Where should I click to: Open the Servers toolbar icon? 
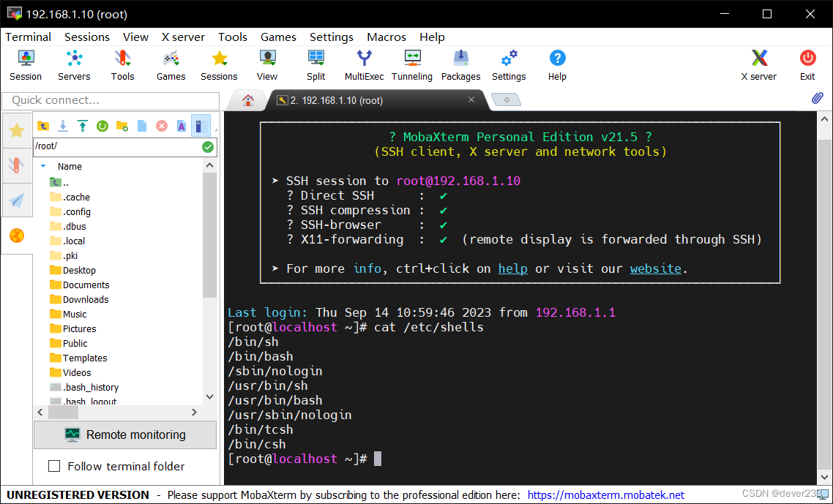pos(74,65)
